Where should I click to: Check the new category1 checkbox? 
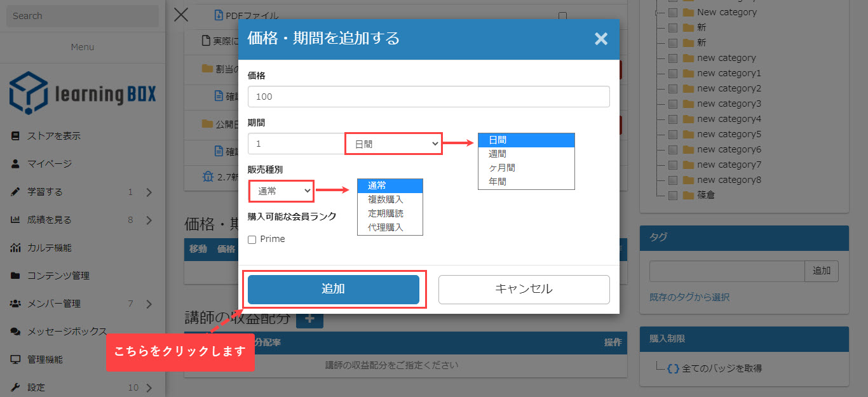(672, 73)
